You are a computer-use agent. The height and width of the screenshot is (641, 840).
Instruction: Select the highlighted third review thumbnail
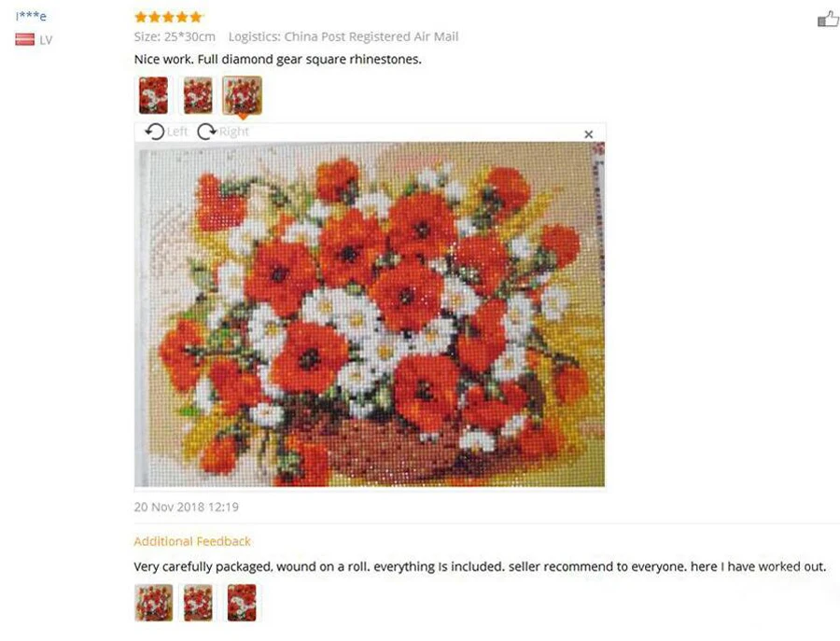[x=242, y=95]
